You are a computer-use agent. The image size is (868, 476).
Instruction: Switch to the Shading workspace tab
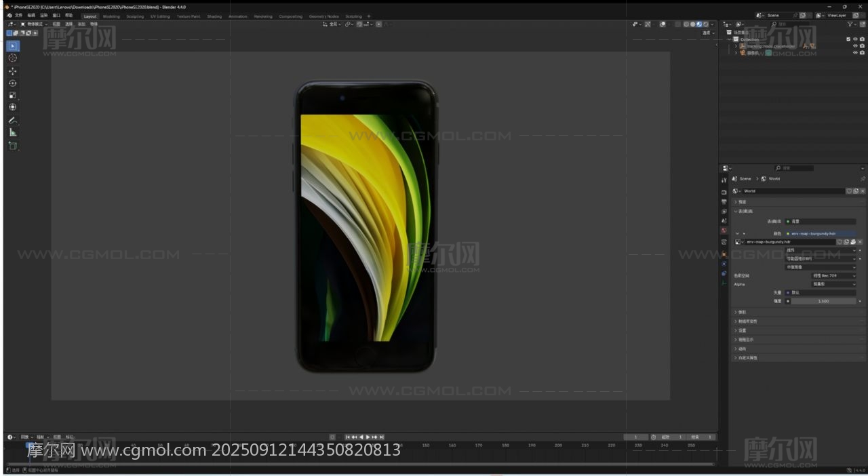coord(214,16)
